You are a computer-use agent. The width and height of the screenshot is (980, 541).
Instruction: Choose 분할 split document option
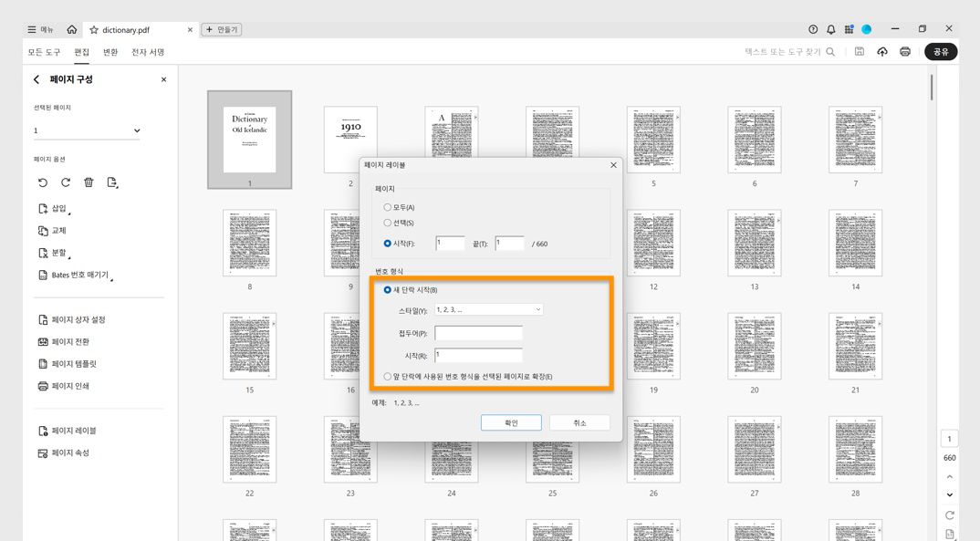(53, 253)
